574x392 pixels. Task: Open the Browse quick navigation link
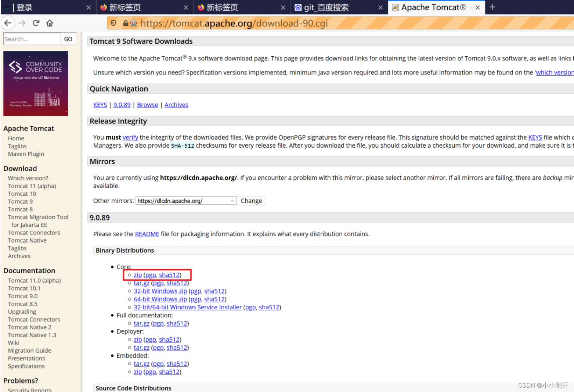(147, 105)
